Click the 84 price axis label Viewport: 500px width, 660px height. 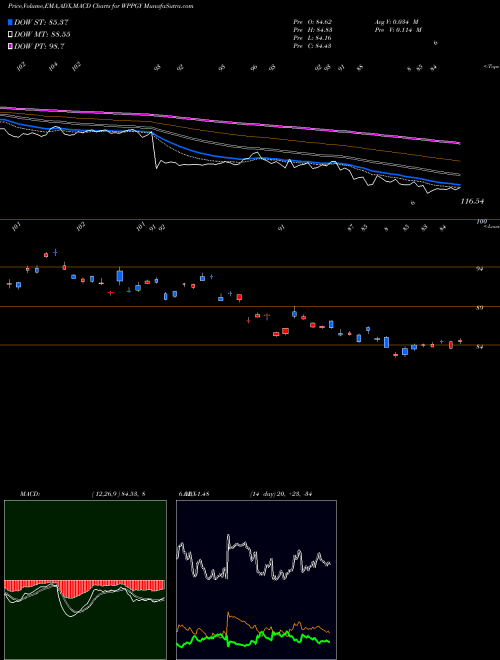[479, 347]
